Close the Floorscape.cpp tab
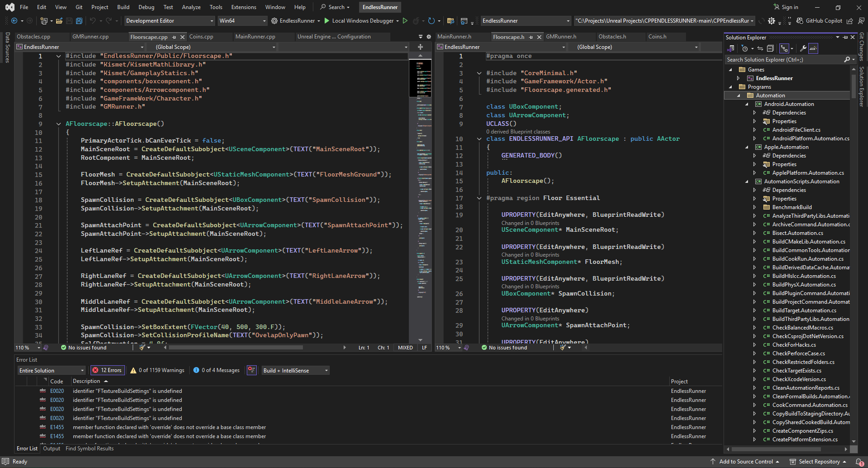This screenshot has width=868, height=468. click(x=182, y=37)
